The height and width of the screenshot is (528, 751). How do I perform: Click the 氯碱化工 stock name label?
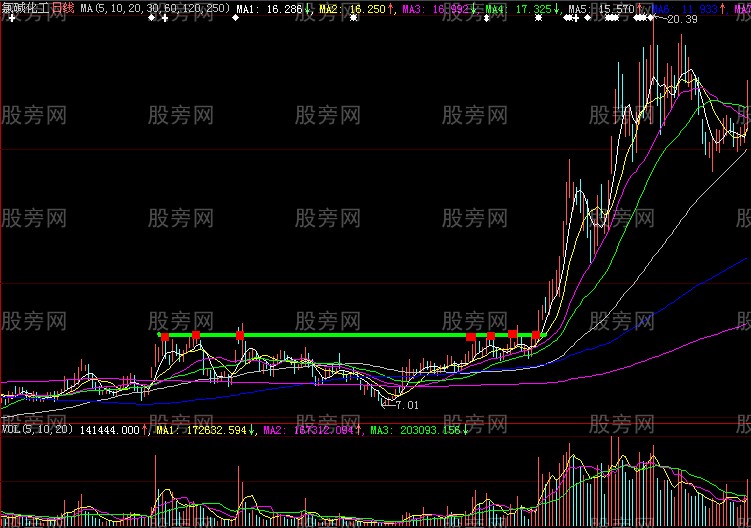25,8
